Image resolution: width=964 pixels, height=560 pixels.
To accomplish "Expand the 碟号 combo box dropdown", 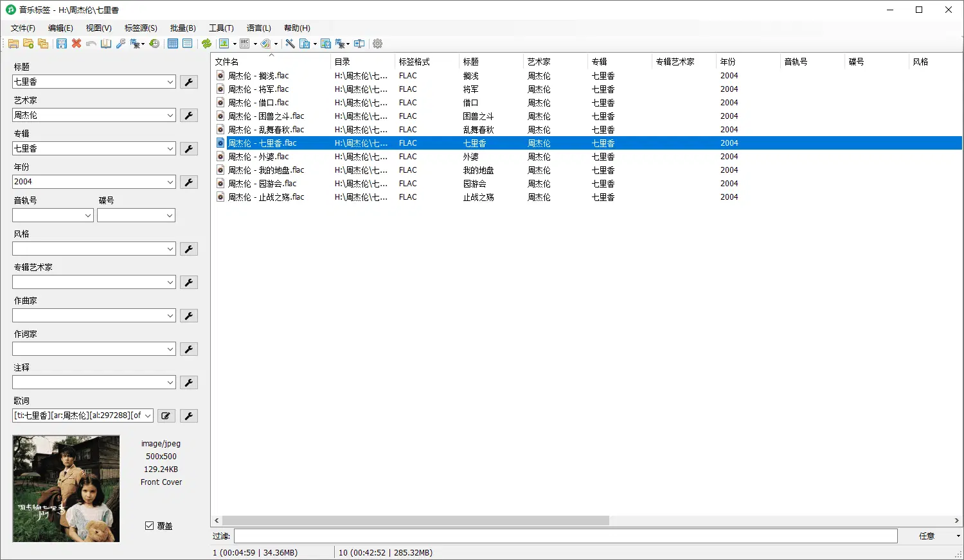I will click(170, 216).
